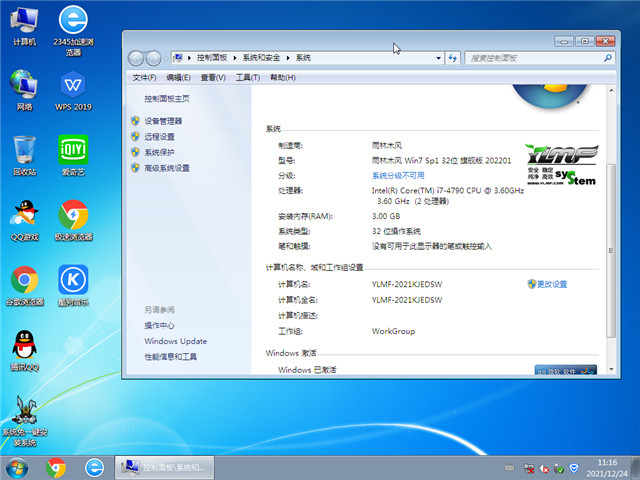640x480 pixels.
Task: Open the 2345 browser taskbar icon
Action: 94,468
